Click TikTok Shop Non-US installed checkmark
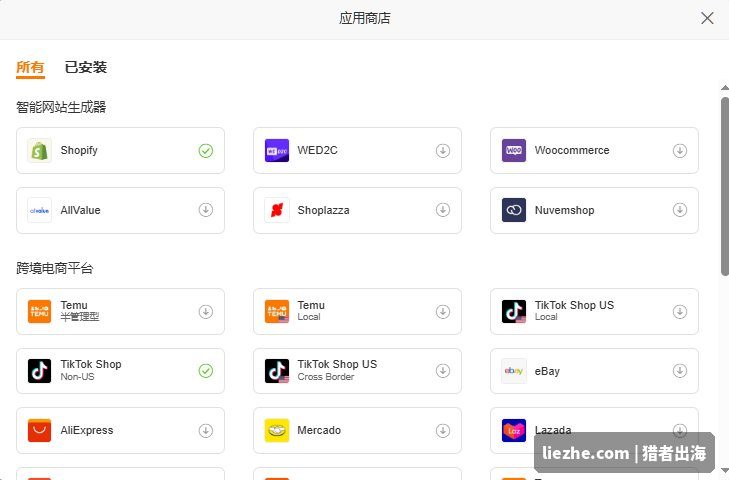 (205, 371)
